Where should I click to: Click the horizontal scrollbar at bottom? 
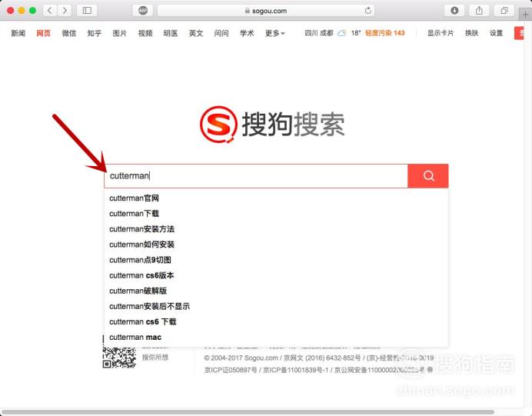pos(248,412)
